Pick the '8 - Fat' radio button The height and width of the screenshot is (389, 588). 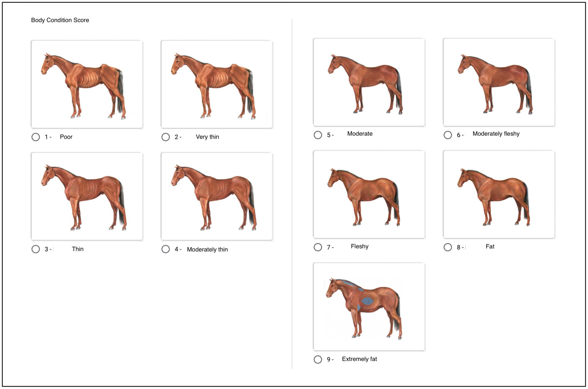tap(448, 247)
